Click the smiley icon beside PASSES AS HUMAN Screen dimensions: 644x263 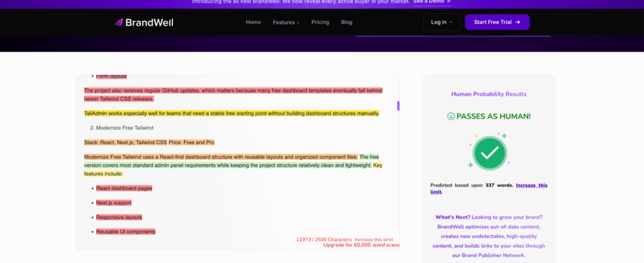(450, 116)
